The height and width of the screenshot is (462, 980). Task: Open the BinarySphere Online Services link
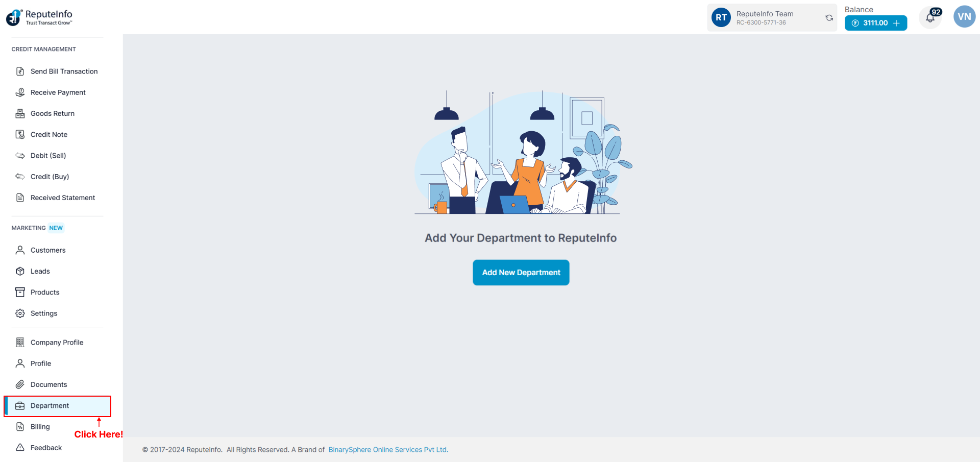[x=387, y=449]
